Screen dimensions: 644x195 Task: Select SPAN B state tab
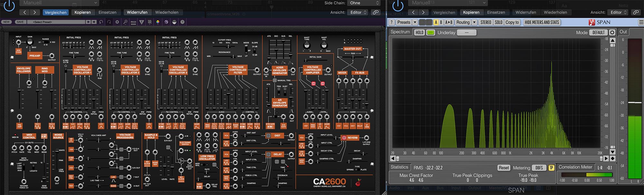pyautogui.click(x=441, y=22)
